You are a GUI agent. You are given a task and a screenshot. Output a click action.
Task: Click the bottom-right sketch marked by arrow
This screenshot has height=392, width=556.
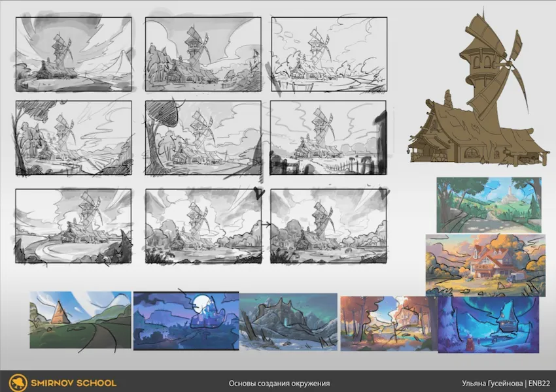pos(329,226)
